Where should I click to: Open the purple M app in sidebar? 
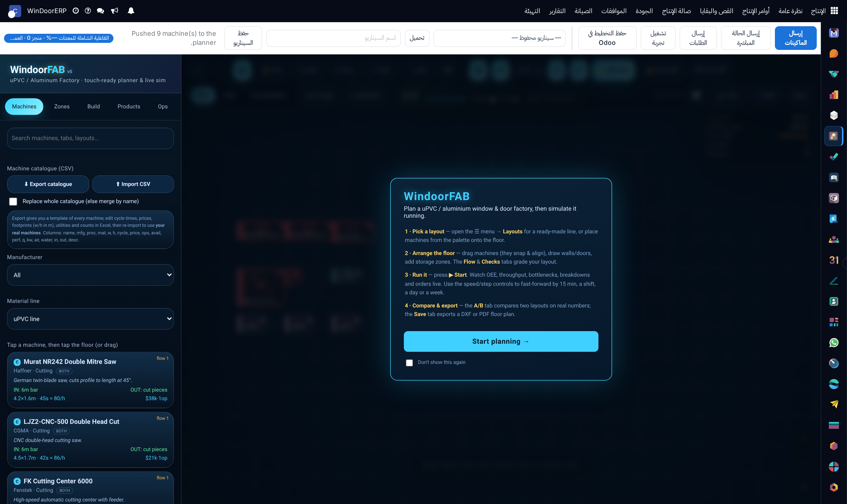(834, 33)
